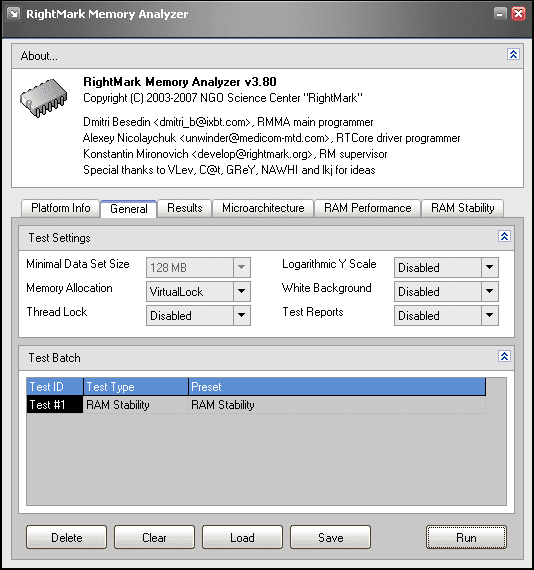The height and width of the screenshot is (570, 534).
Task: Click the RAM Stability Test Type cell
Action: pos(136,405)
